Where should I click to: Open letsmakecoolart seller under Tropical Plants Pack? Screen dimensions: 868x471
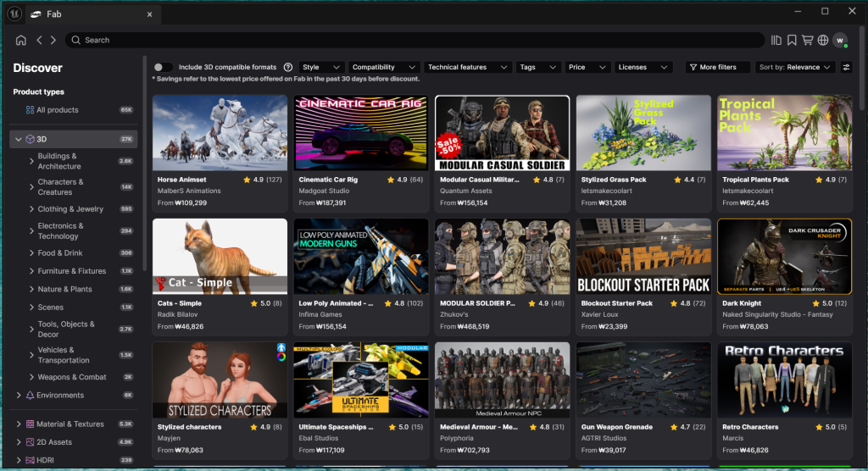point(748,191)
